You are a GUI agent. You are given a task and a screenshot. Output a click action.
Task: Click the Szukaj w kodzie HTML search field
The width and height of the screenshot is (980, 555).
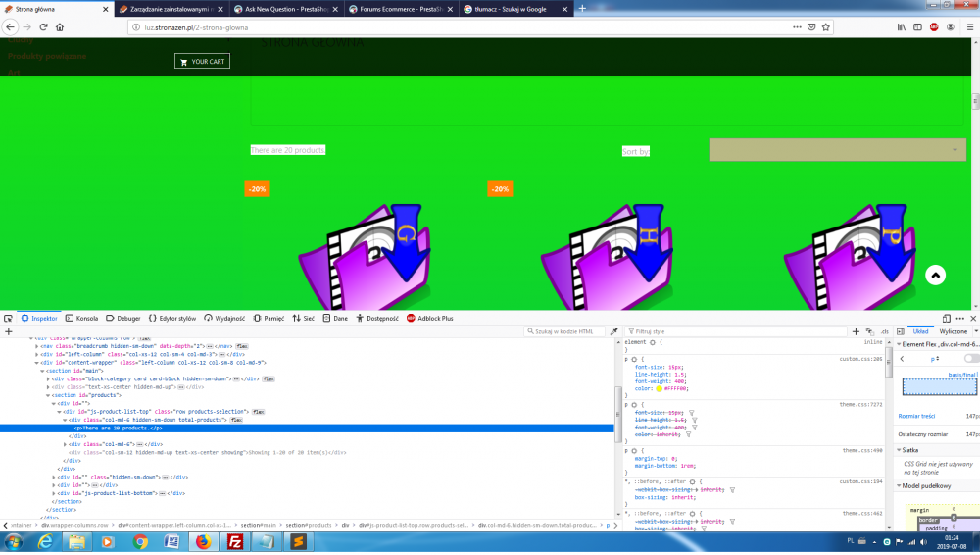tap(565, 331)
